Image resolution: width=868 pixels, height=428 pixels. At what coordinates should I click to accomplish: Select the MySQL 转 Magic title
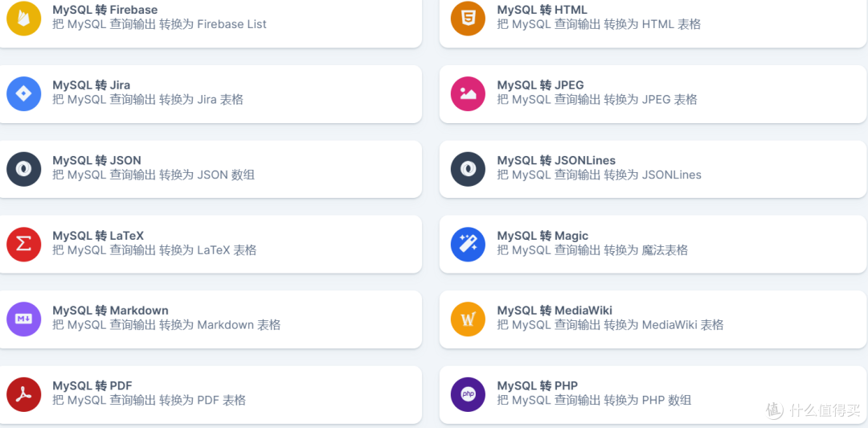point(542,236)
